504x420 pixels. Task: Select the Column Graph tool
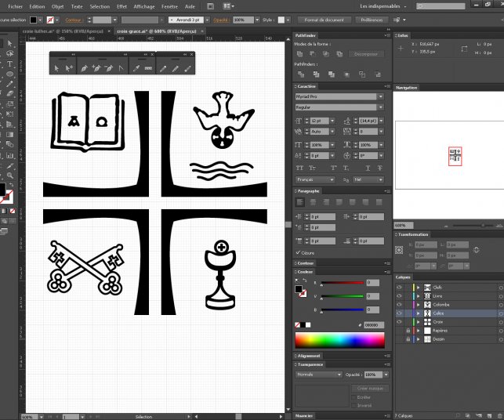9,155
